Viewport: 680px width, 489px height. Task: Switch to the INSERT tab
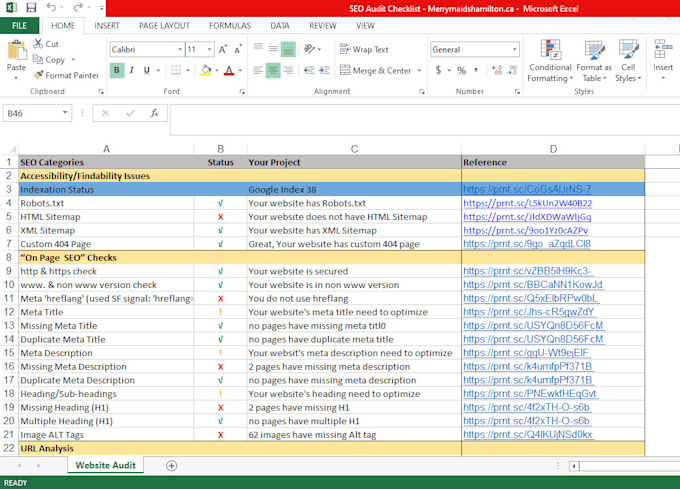[x=107, y=26]
